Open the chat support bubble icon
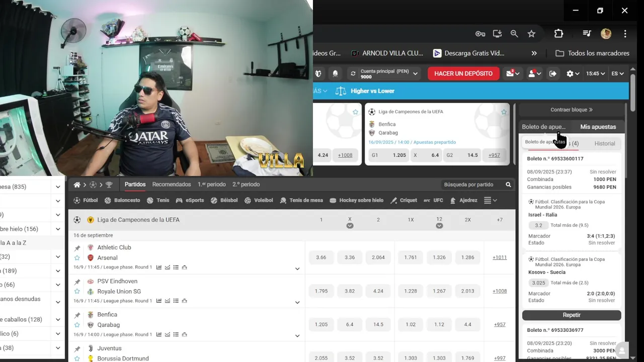644x362 pixels. pos(622,350)
